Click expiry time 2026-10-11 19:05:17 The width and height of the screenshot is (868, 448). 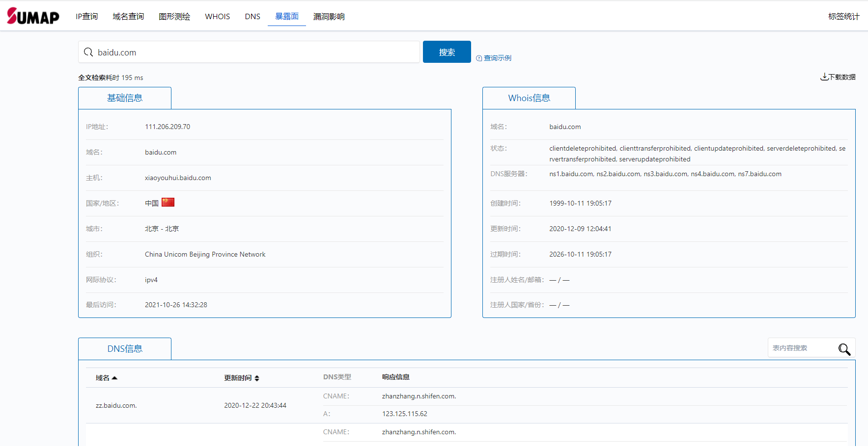click(x=580, y=254)
